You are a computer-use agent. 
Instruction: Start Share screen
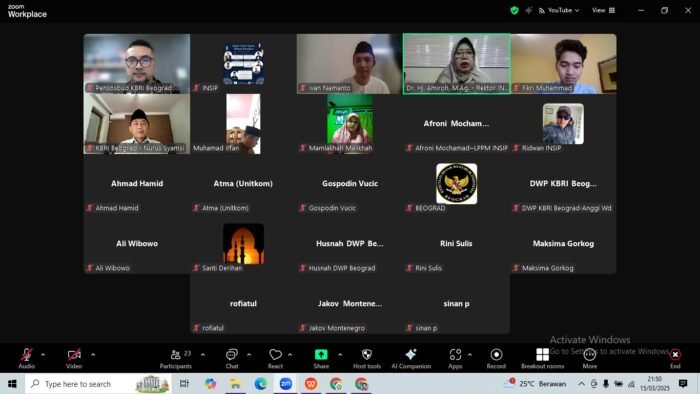coord(321,359)
